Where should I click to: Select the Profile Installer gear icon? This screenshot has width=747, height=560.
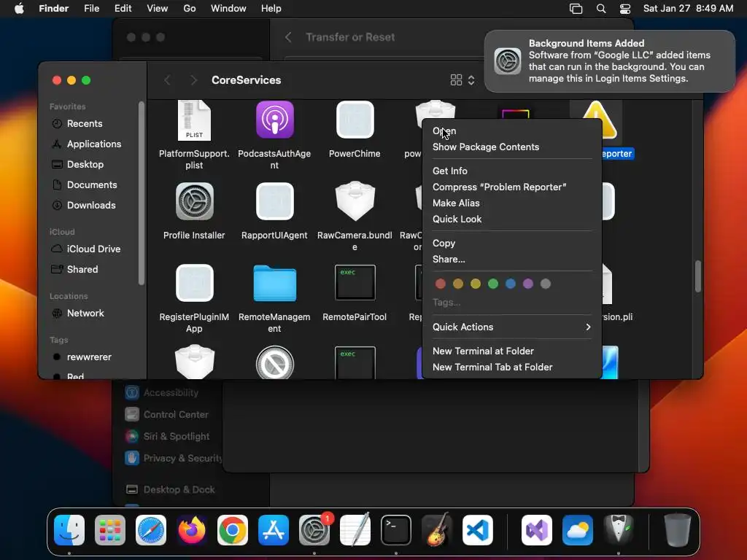click(x=194, y=201)
